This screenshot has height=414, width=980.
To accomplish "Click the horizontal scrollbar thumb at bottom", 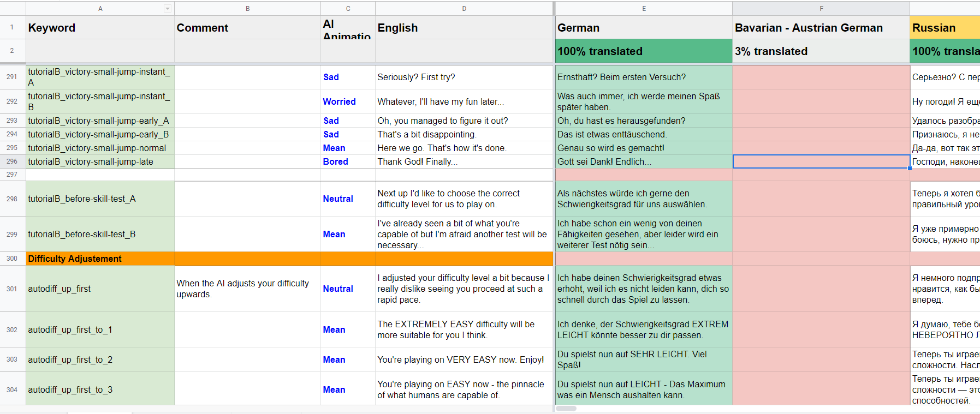I will (x=566, y=409).
